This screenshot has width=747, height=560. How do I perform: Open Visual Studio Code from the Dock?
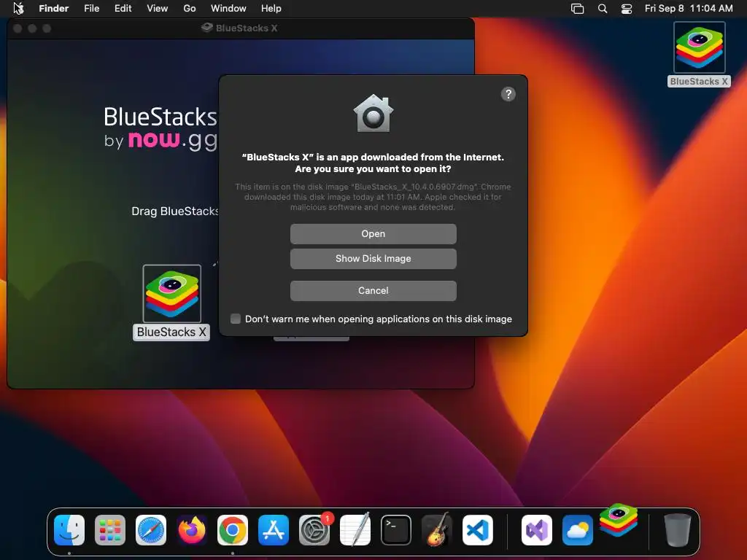pos(478,530)
